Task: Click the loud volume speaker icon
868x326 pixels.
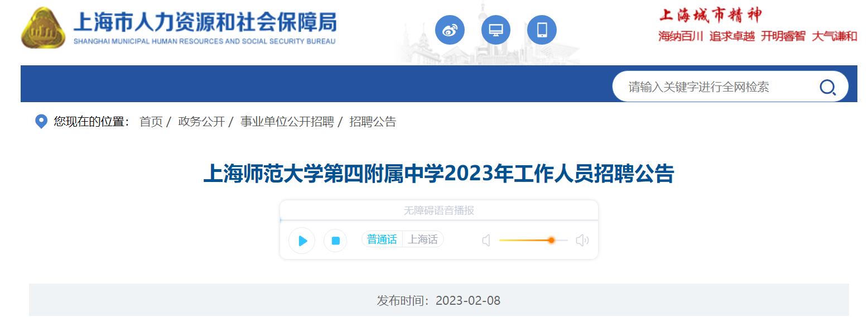Action: (582, 241)
